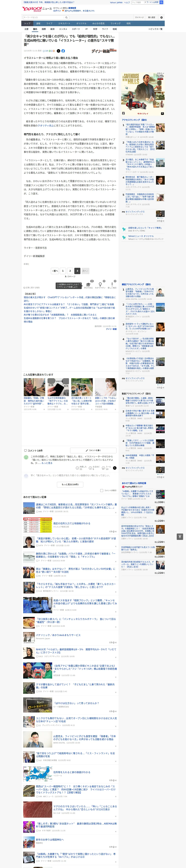
Task: Share article on X icon
Action: coord(58,51)
